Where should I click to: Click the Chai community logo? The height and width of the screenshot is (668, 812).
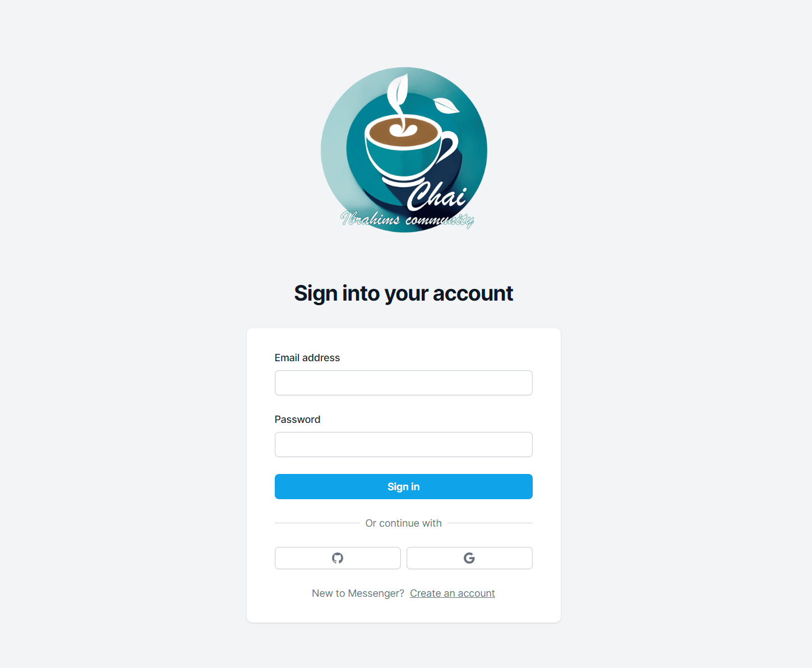coord(404,150)
